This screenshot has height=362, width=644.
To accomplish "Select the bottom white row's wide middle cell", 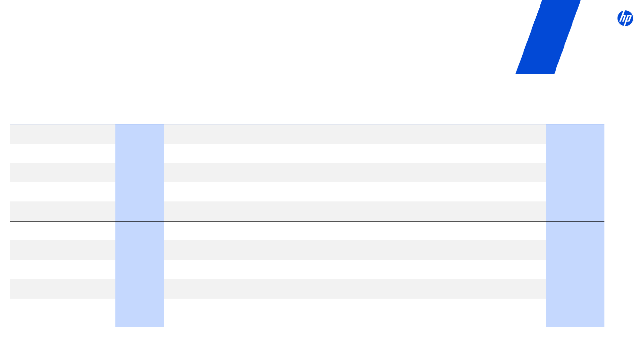I will tap(355, 313).
